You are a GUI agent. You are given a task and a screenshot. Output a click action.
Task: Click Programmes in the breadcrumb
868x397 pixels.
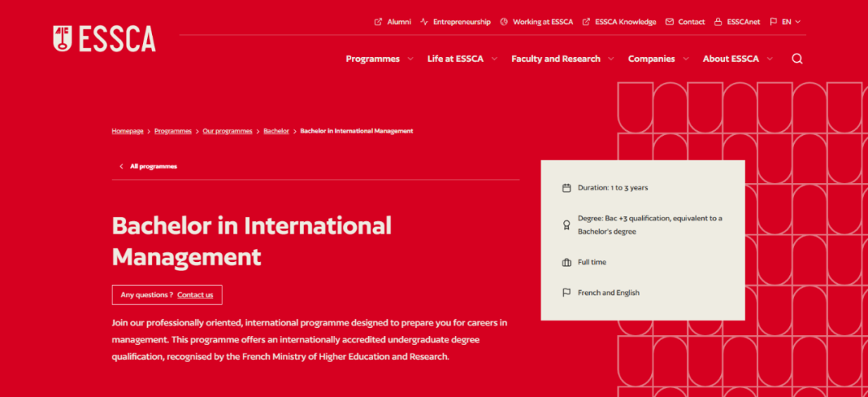tap(173, 131)
